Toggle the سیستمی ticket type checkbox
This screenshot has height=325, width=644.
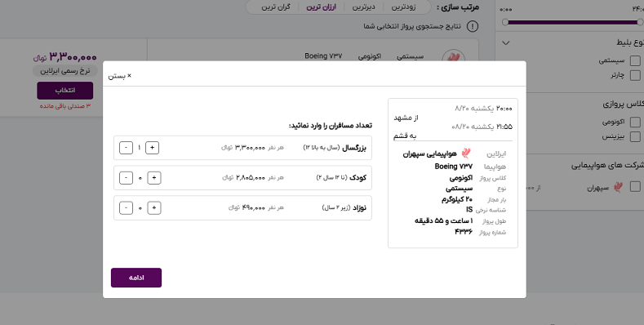pos(635,60)
